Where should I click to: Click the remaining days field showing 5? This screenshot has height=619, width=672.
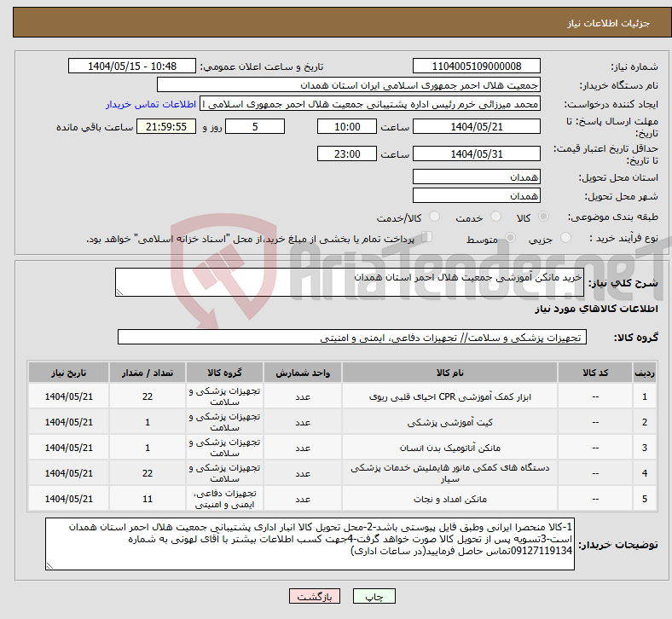pos(255,127)
